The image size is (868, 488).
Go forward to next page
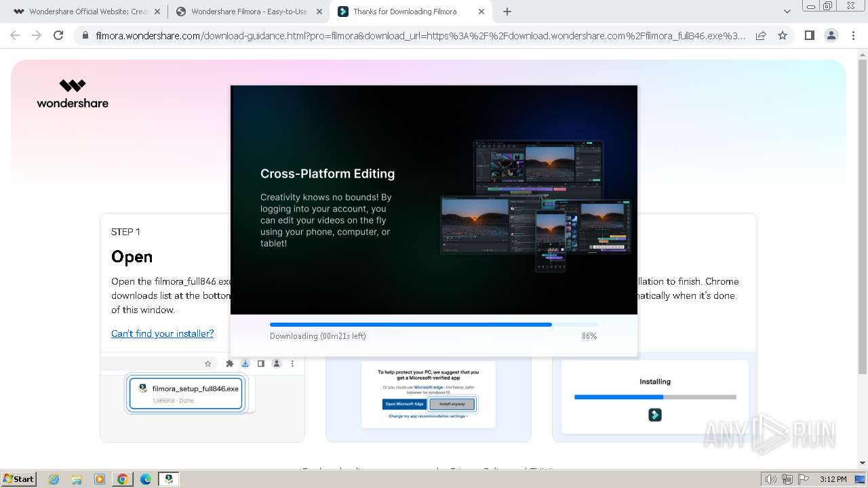(37, 35)
